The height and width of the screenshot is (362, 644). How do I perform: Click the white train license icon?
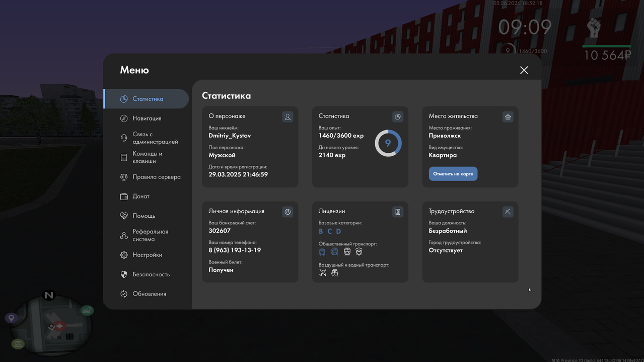347,252
